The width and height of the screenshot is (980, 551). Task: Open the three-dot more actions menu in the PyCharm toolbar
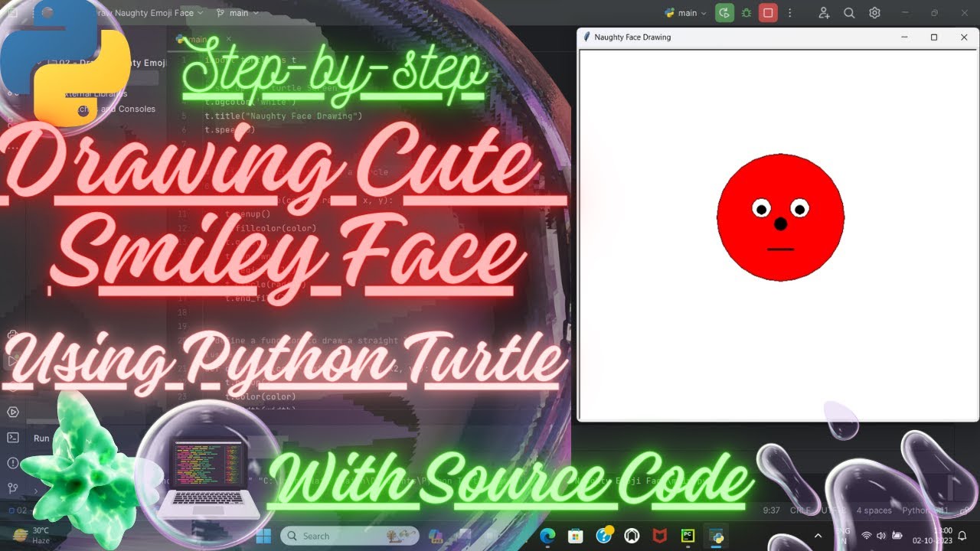click(790, 13)
